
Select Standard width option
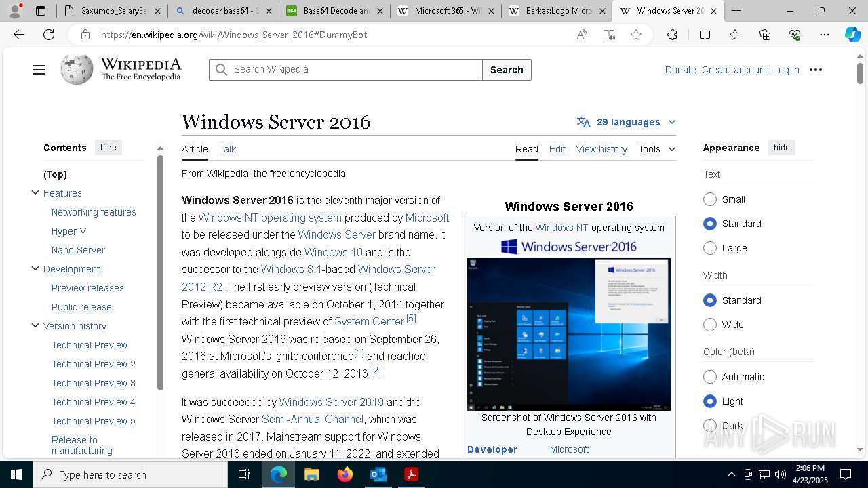[x=710, y=300]
